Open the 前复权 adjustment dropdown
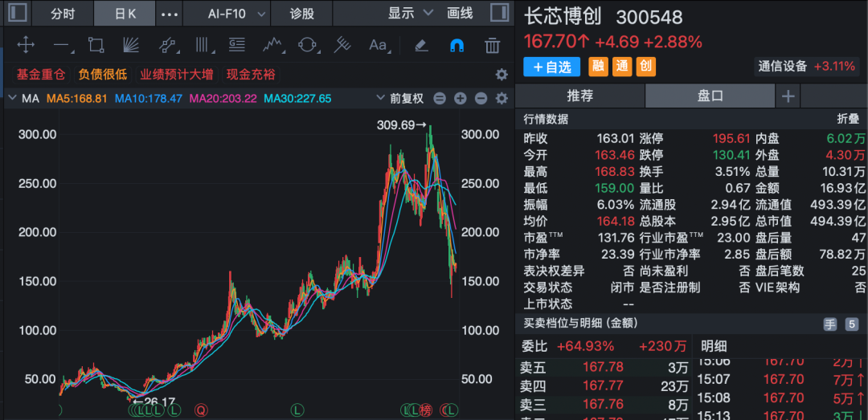The width and height of the screenshot is (868, 420). [x=399, y=99]
